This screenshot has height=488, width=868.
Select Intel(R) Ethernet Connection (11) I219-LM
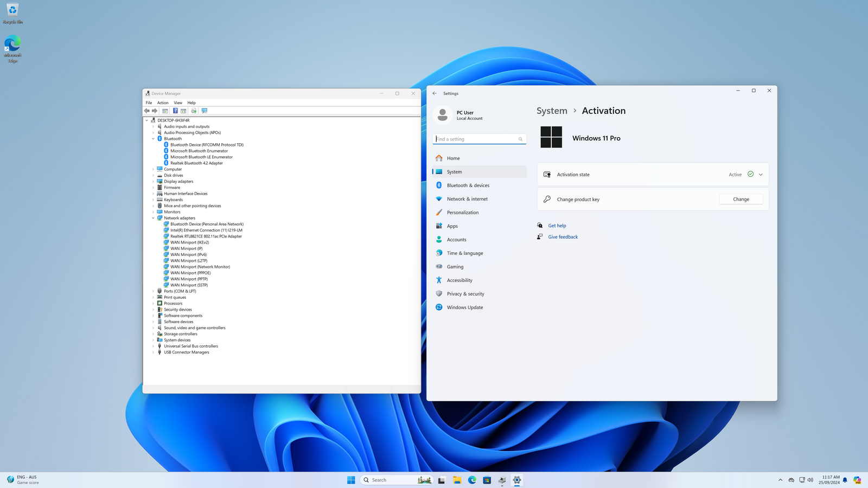point(206,230)
